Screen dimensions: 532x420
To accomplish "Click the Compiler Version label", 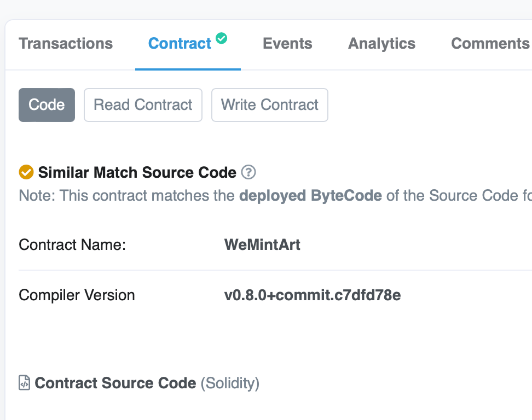I will coord(77,295).
